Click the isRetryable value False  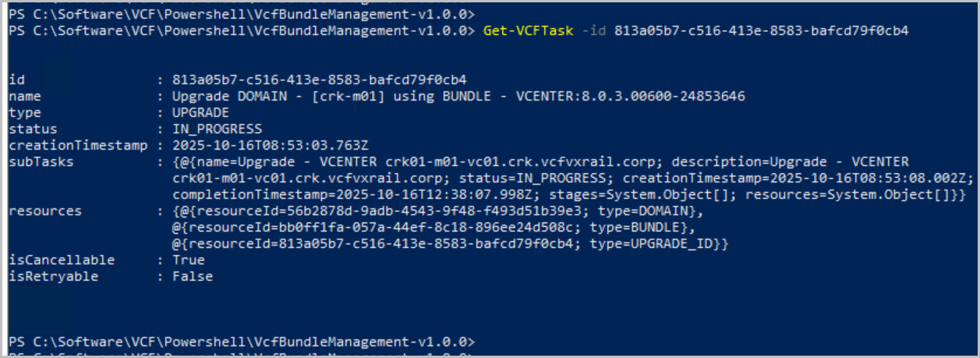click(x=193, y=276)
